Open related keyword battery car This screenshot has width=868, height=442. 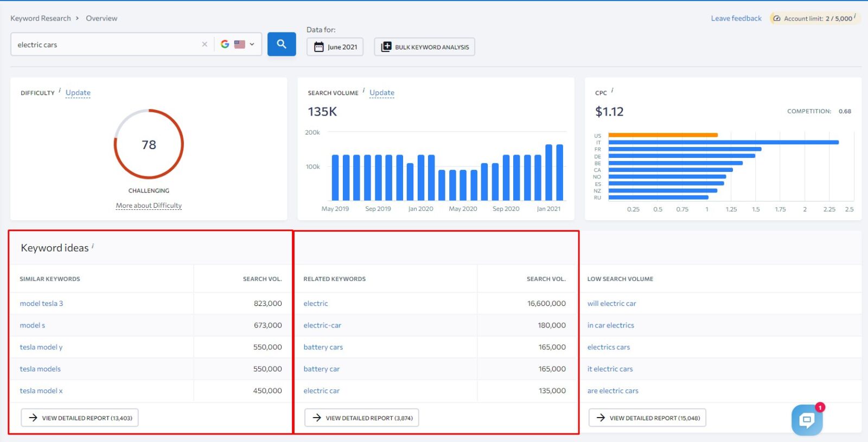322,369
